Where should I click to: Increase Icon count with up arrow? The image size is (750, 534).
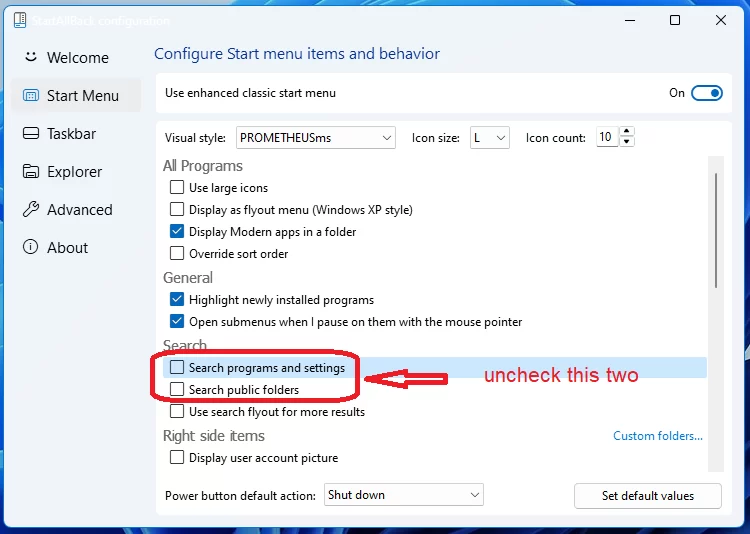click(627, 132)
